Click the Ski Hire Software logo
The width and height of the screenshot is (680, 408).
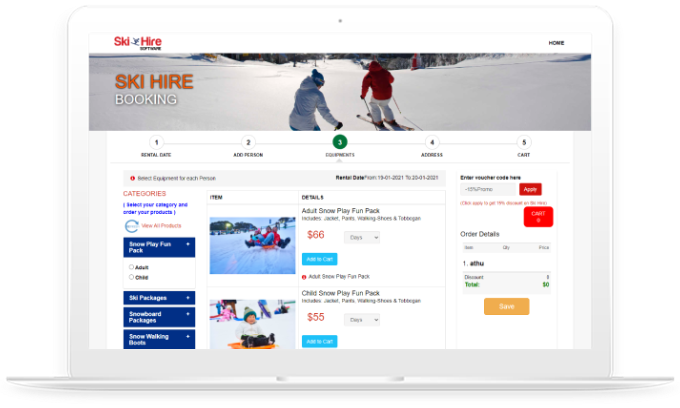[x=138, y=42]
